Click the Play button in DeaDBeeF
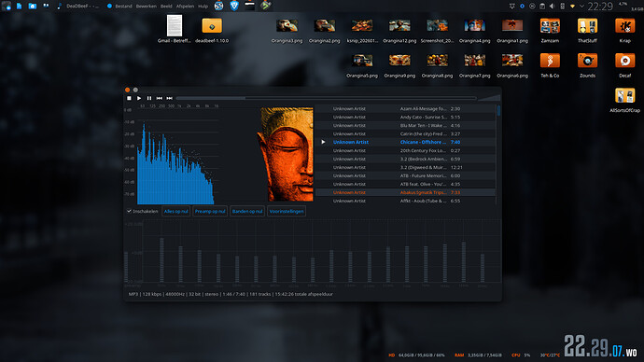Viewport: 644px width, 362px height. (139, 98)
